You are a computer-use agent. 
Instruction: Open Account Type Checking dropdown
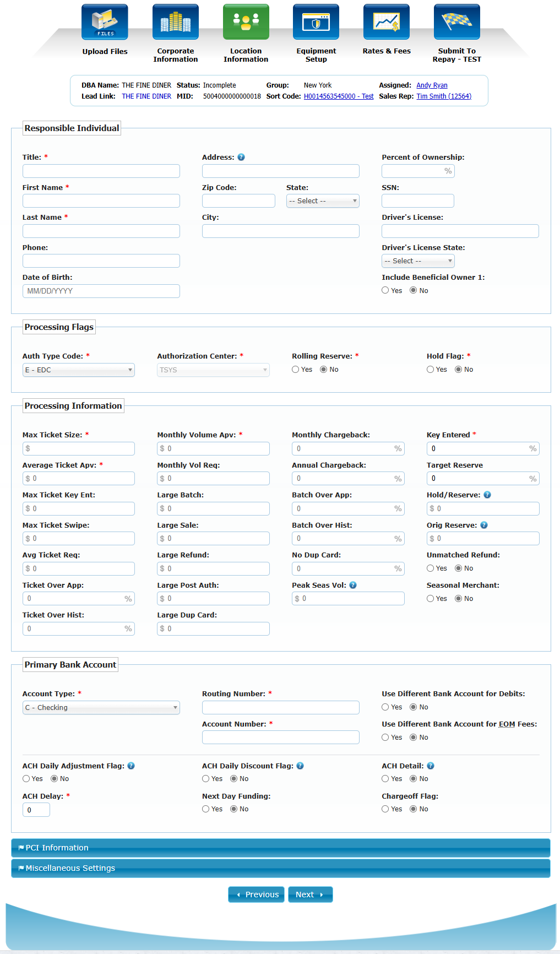click(101, 708)
